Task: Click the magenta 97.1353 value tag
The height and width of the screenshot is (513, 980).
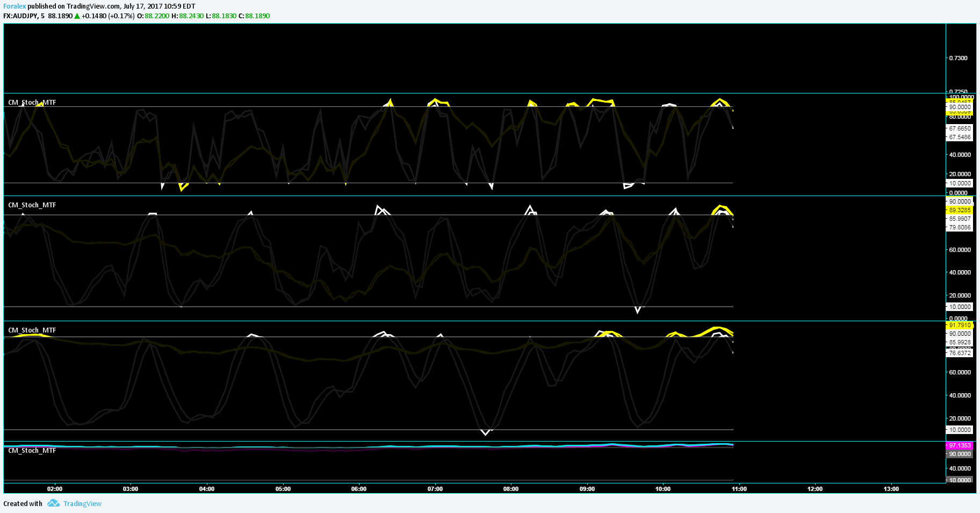Action: [x=960, y=446]
